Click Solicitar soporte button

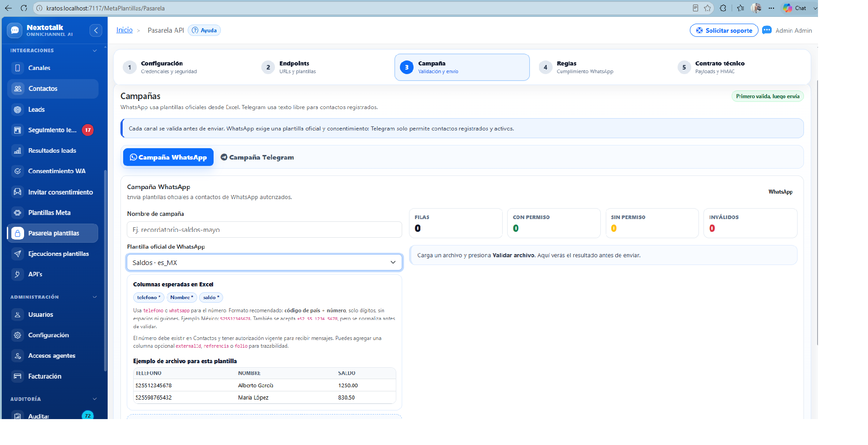[724, 30]
